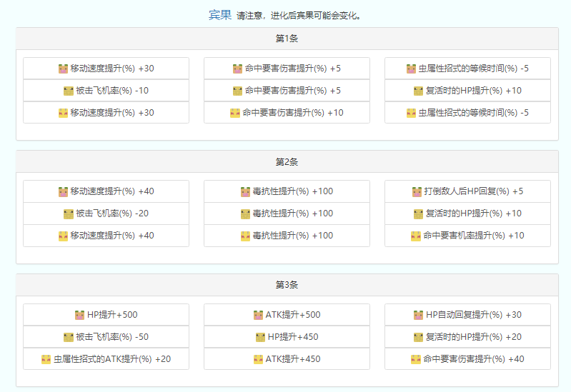Click the icon next to 被击飞机率(%) -20
This screenshot has width=571, height=392.
[69, 213]
